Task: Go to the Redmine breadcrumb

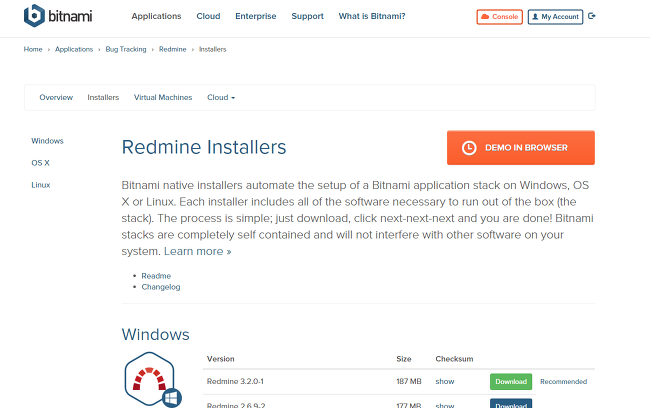Action: [x=172, y=49]
